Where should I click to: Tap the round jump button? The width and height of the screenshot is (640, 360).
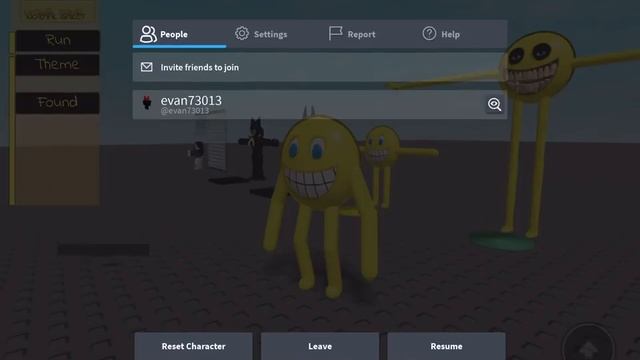588,346
